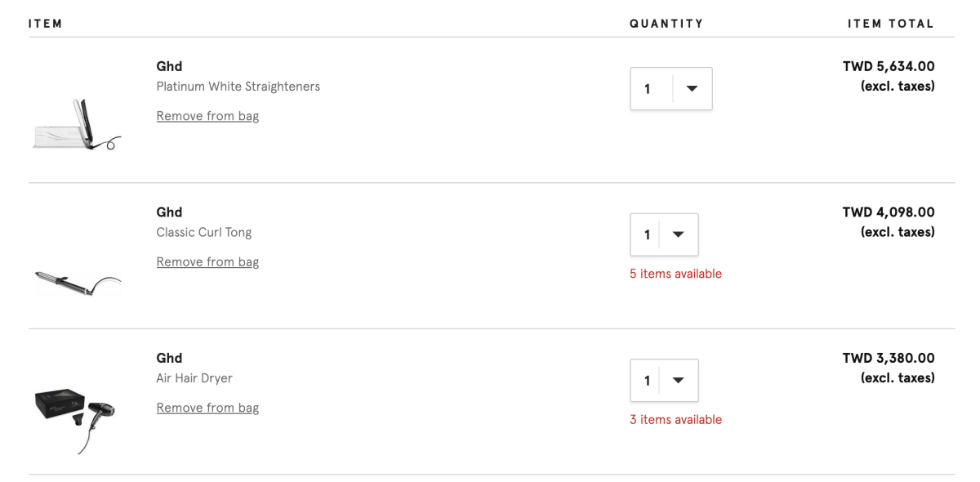Click the Ghd brand above Platinum White Straighteners
The width and height of the screenshot is (980, 482).
click(169, 66)
